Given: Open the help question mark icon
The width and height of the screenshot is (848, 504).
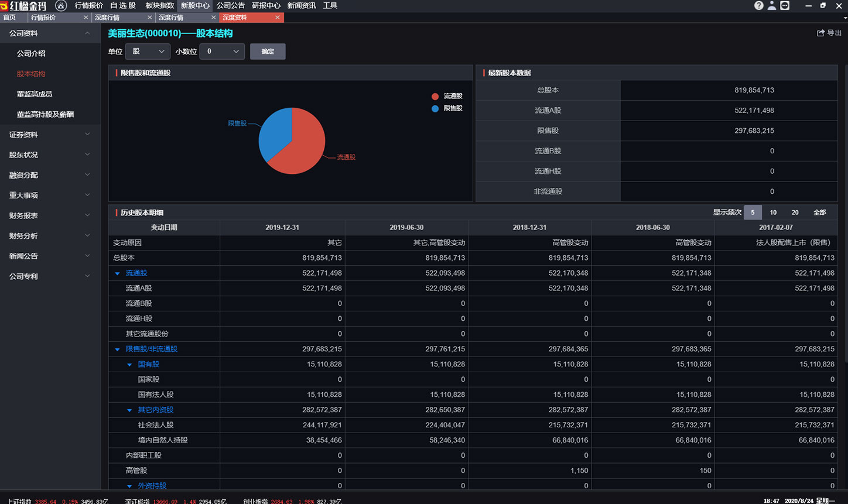Looking at the screenshot, I should point(759,5).
